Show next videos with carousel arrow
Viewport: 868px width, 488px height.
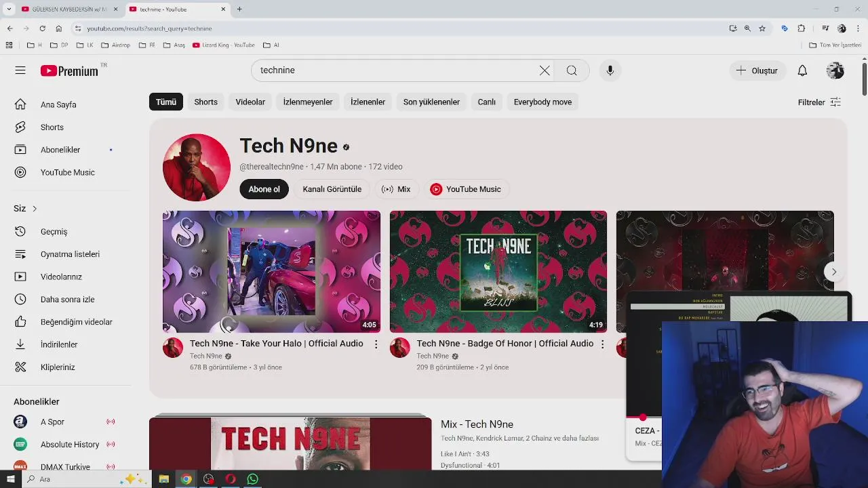pos(834,272)
